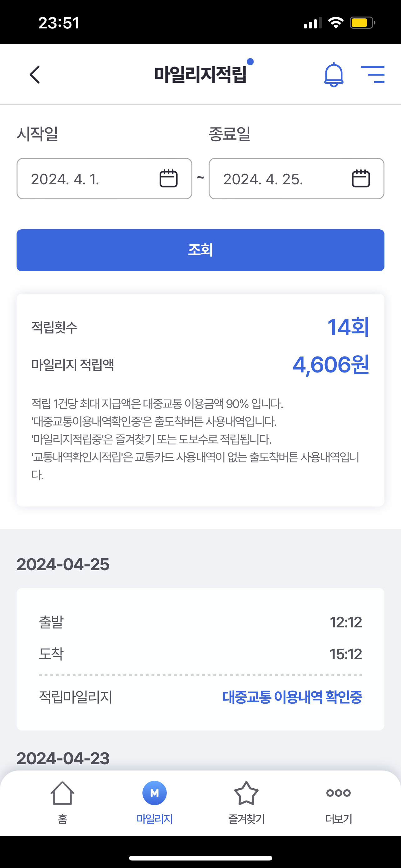Screen dimensions: 401x868
Task: Tap the favorites star icon
Action: coord(246,793)
